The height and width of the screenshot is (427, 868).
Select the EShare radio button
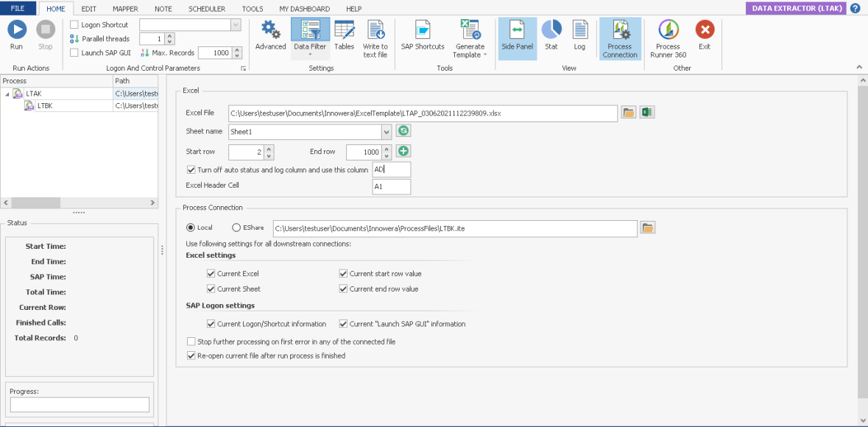click(x=237, y=227)
